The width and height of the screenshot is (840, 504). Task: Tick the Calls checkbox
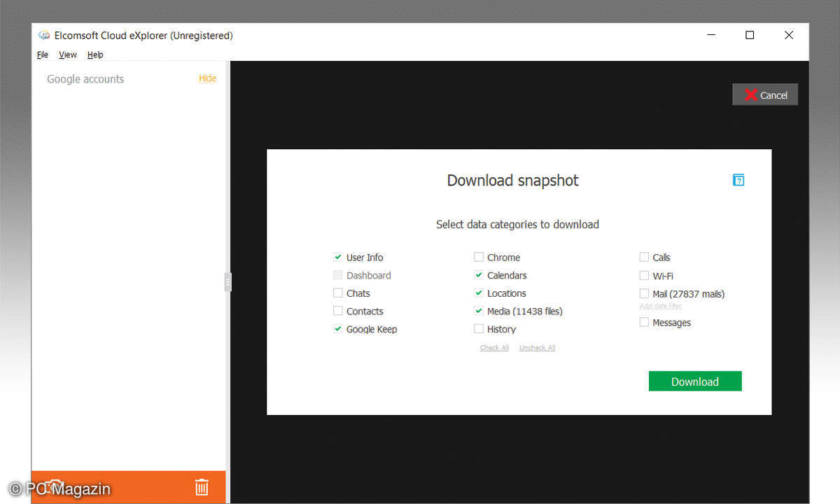pos(644,257)
